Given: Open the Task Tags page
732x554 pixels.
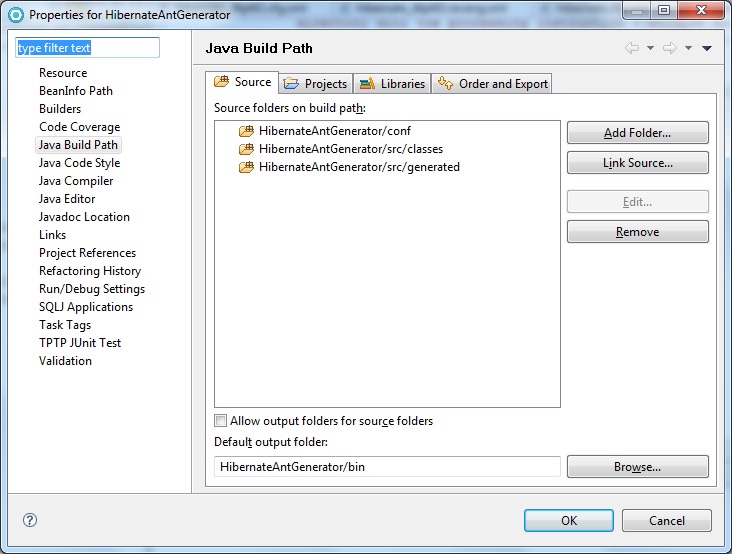Looking at the screenshot, I should [x=65, y=325].
